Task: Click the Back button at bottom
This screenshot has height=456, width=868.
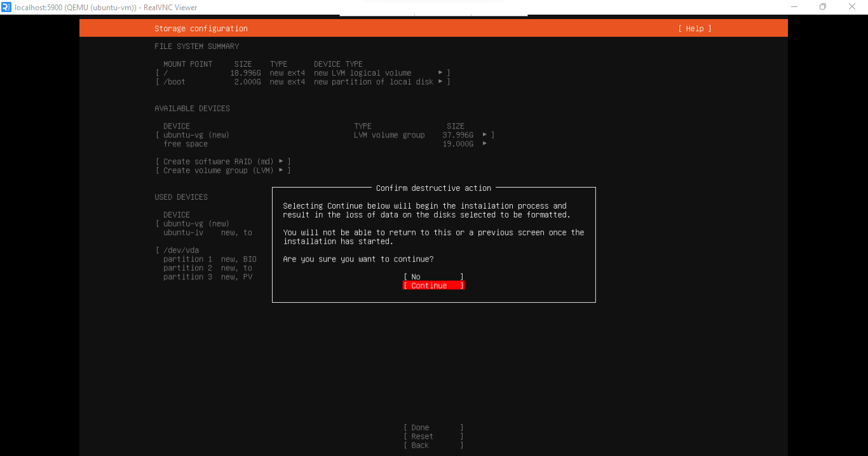Action: (x=433, y=445)
